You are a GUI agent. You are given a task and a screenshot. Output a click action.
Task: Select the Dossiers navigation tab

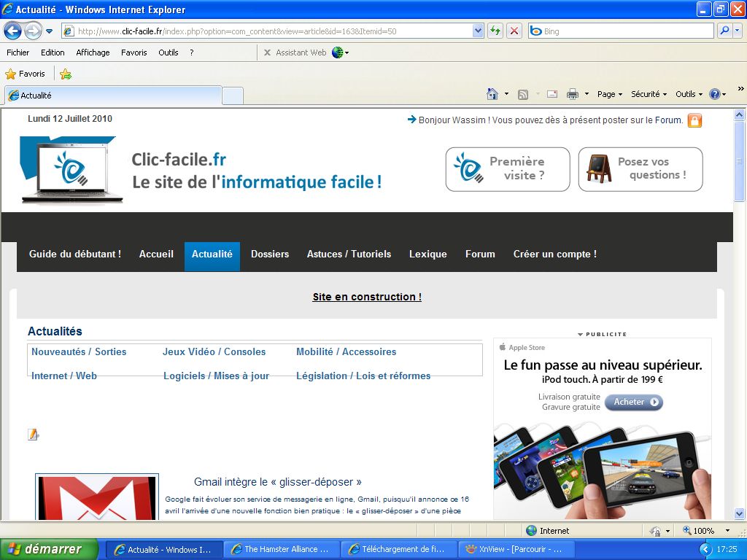(270, 254)
